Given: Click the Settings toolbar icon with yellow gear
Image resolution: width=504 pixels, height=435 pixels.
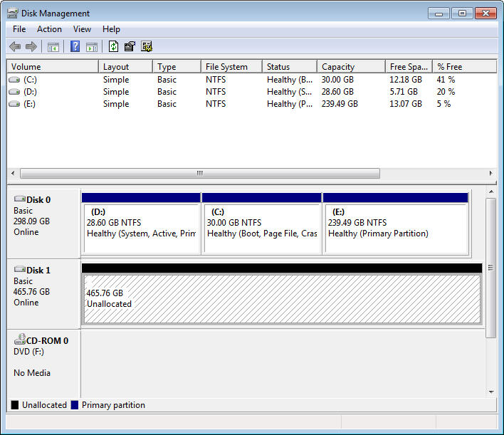Looking at the screenshot, I should click(147, 46).
